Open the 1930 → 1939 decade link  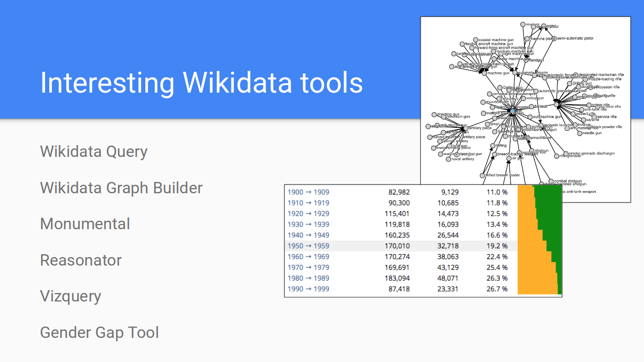point(309,224)
